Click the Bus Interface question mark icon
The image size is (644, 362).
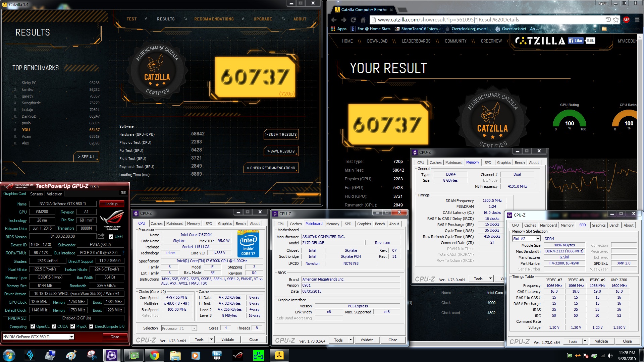click(x=123, y=253)
